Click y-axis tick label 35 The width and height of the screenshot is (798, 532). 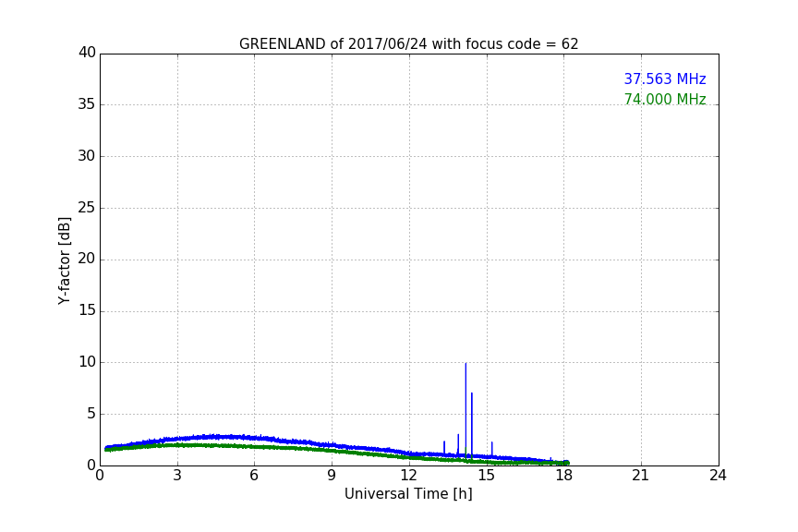click(x=87, y=104)
